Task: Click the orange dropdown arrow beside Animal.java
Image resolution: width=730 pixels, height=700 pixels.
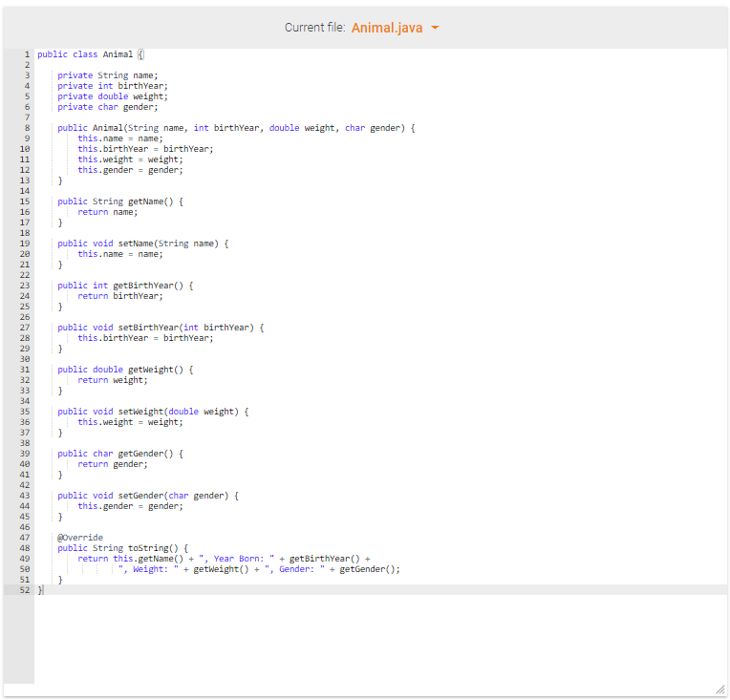Action: 435,28
